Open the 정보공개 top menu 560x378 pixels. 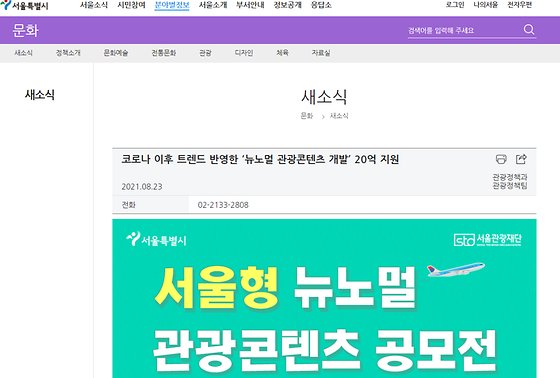288,5
